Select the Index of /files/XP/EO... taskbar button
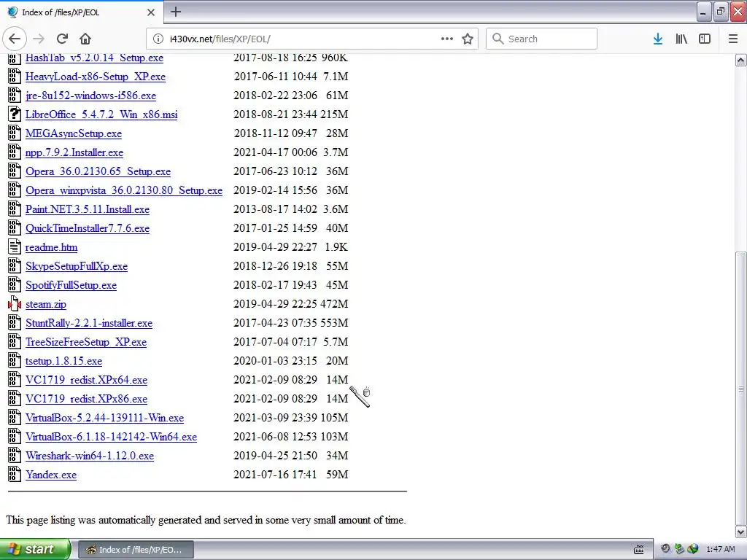Viewport: 747px width, 560px height. click(135, 550)
